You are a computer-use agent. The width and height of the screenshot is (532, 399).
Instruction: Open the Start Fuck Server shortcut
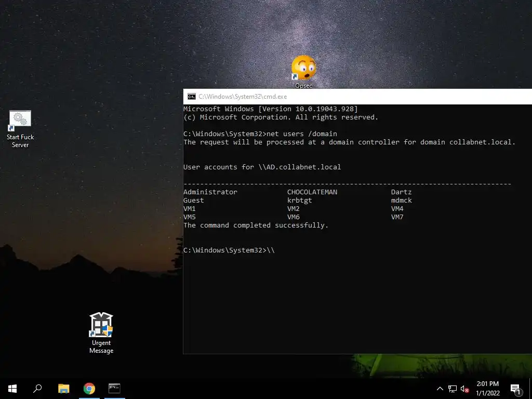20,129
